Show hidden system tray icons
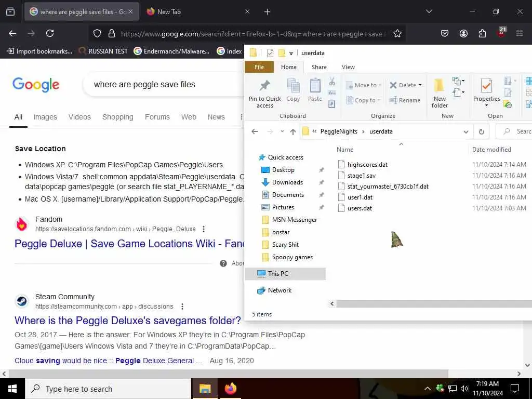The image size is (532, 399). (x=428, y=389)
